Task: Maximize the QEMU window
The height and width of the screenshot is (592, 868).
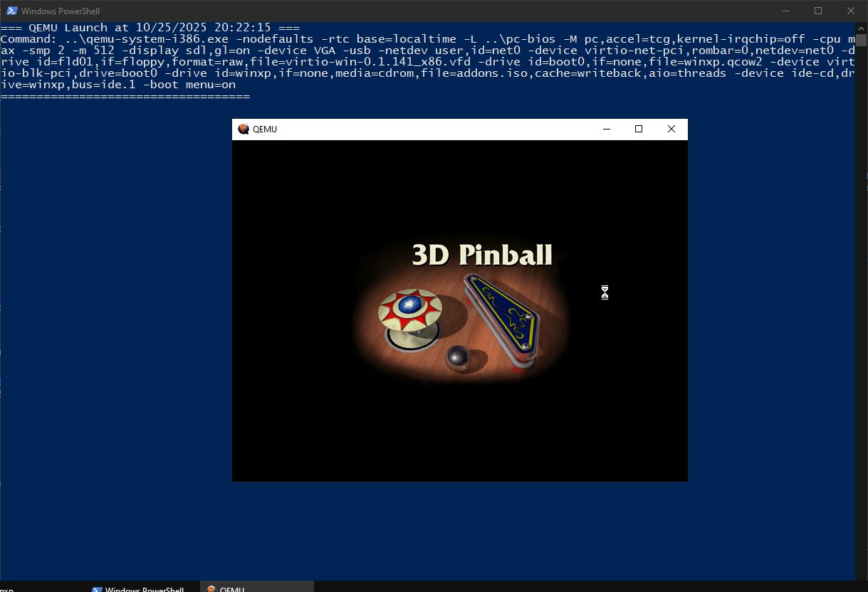Action: [x=639, y=129]
